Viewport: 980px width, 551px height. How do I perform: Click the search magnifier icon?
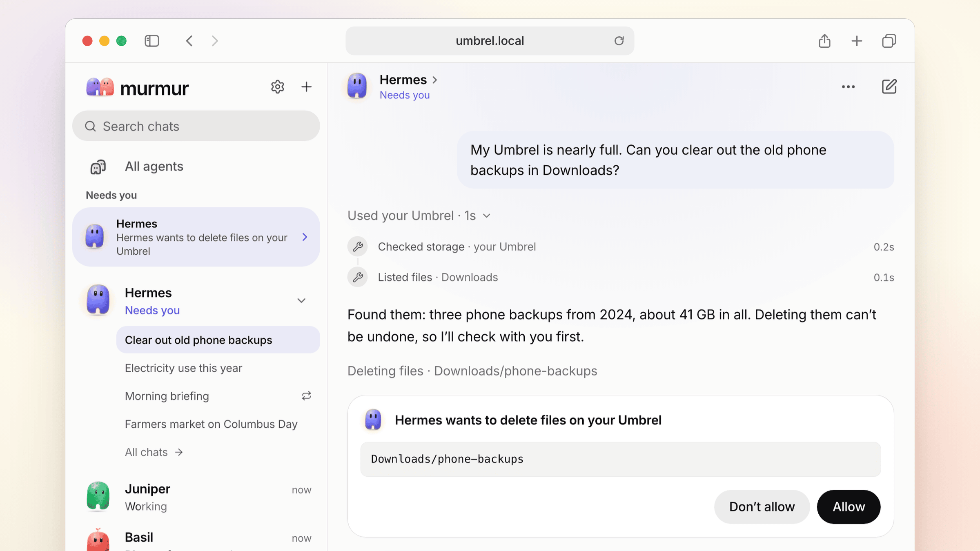tap(90, 126)
